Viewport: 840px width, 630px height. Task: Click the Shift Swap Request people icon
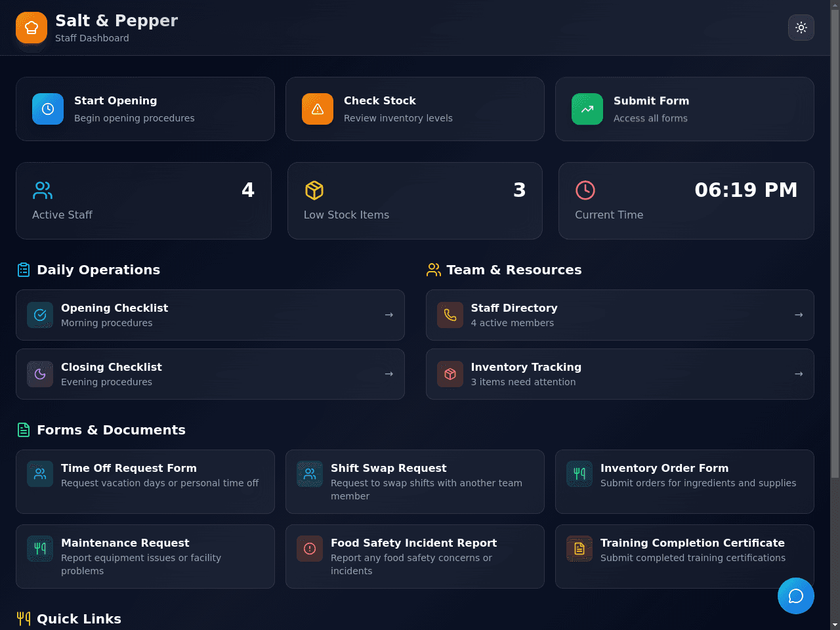coord(310,474)
